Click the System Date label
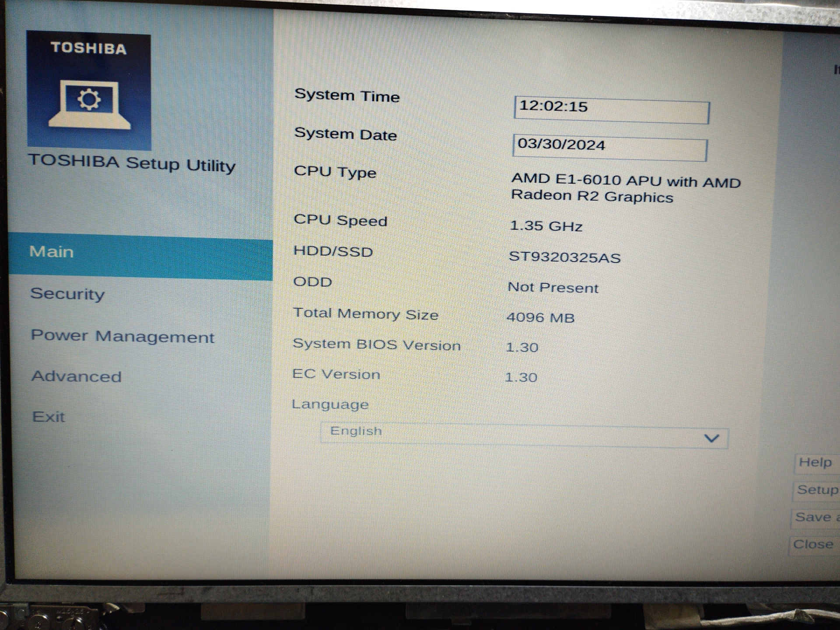This screenshot has width=840, height=630. pos(346,134)
